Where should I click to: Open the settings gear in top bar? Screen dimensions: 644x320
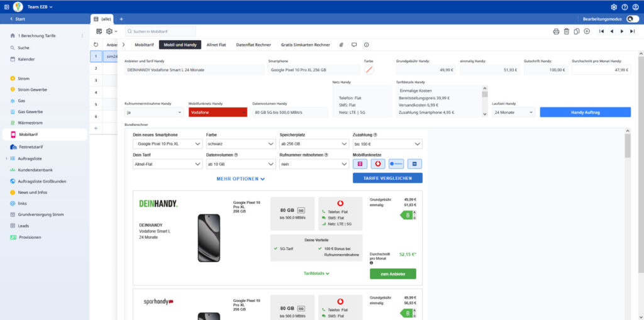pos(614,7)
